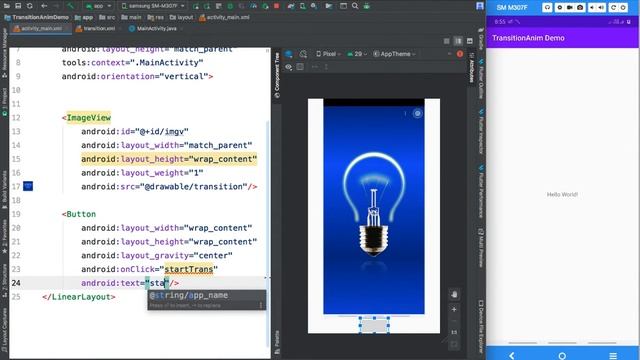Click the red error indicator in design toolbar
This screenshot has width=640, height=360.
coord(460,54)
